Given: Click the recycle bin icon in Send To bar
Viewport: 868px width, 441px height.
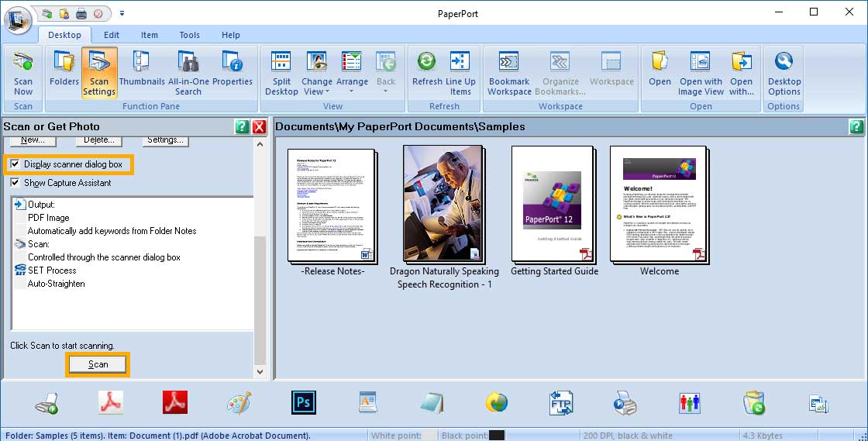Looking at the screenshot, I should (753, 403).
